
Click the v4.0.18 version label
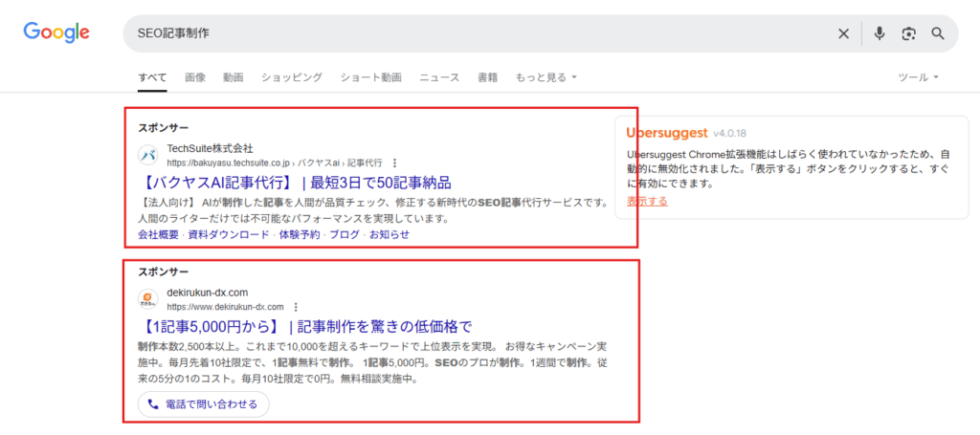729,134
